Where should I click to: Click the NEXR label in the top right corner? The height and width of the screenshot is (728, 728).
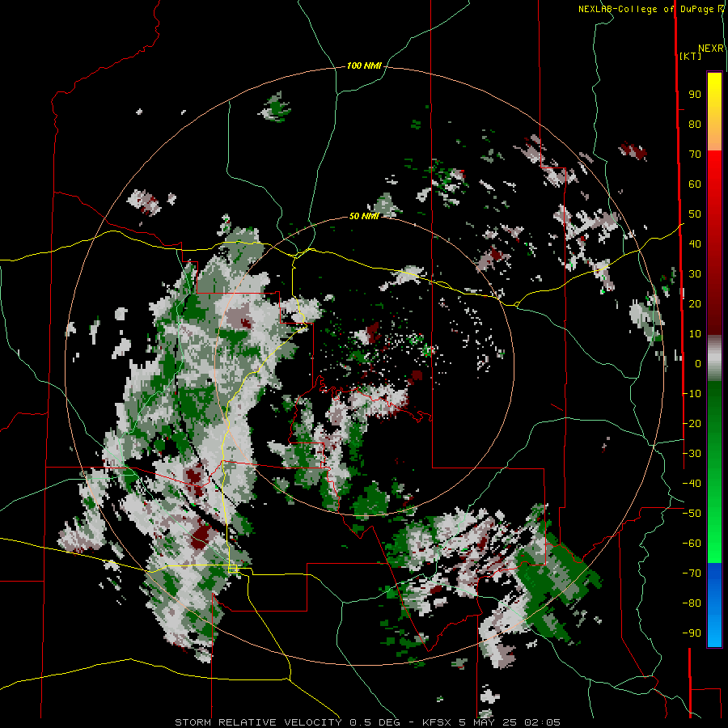click(x=711, y=49)
